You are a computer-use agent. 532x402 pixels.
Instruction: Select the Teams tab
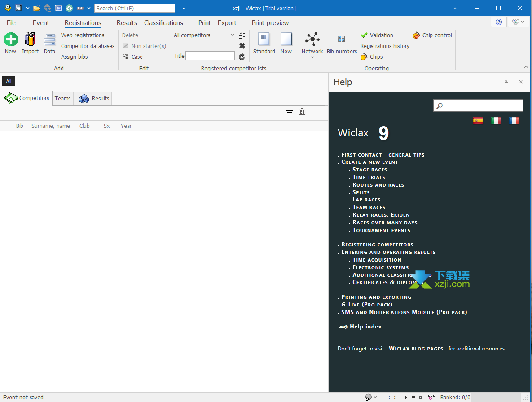63,99
